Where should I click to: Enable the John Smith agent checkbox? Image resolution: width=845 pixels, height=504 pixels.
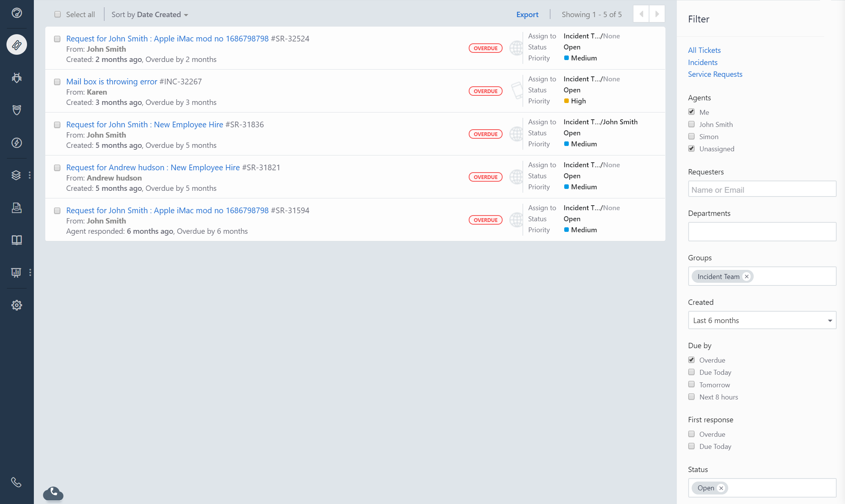point(691,124)
